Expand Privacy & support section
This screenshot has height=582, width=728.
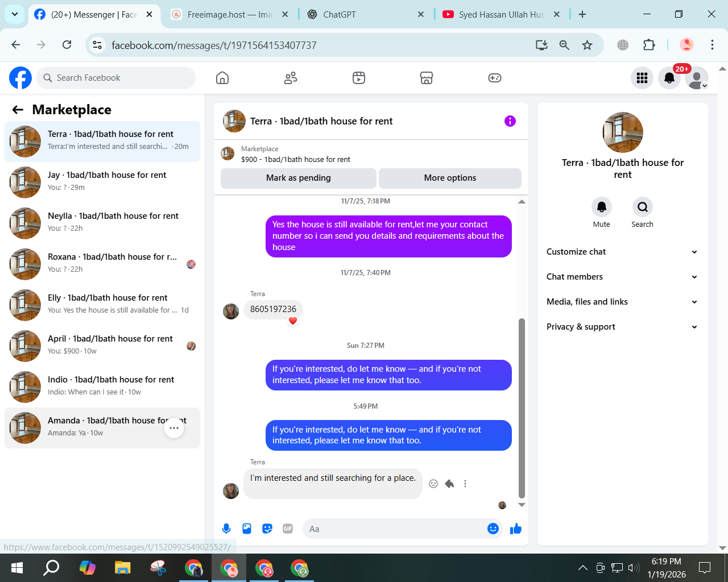pyautogui.click(x=622, y=327)
